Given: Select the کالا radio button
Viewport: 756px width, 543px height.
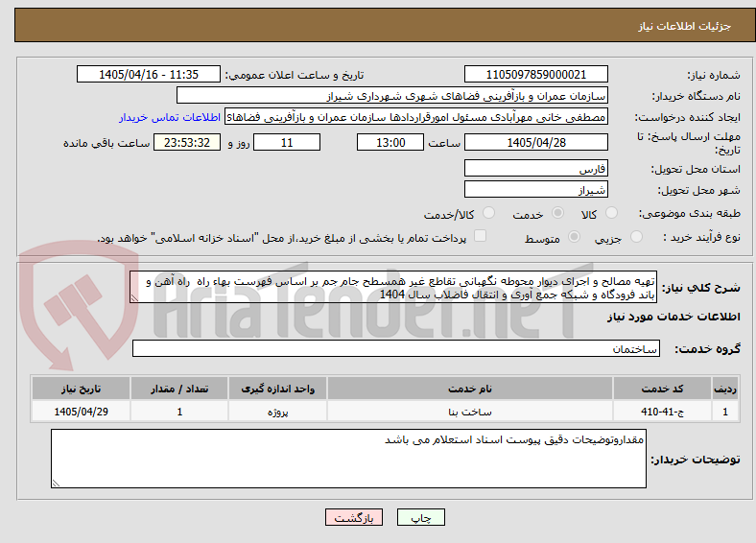Looking at the screenshot, I should click(x=611, y=213).
